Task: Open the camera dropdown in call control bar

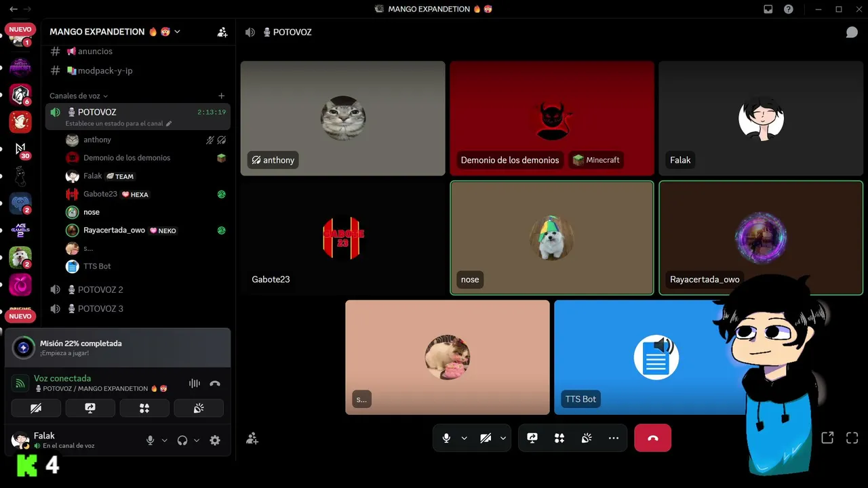Action: pyautogui.click(x=503, y=439)
